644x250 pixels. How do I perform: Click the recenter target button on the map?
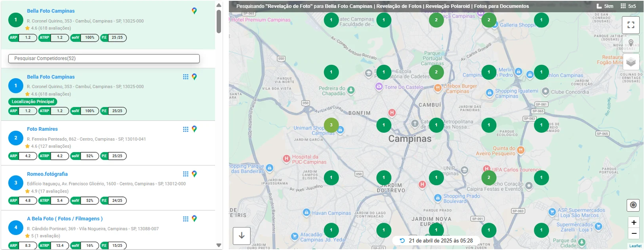(633, 205)
